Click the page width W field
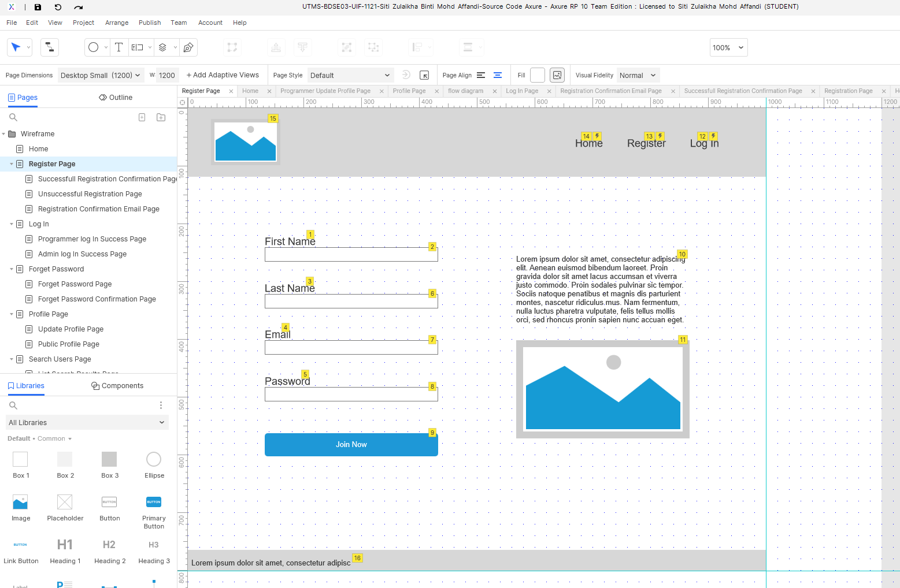Image resolution: width=900 pixels, height=588 pixels. pyautogui.click(x=167, y=75)
